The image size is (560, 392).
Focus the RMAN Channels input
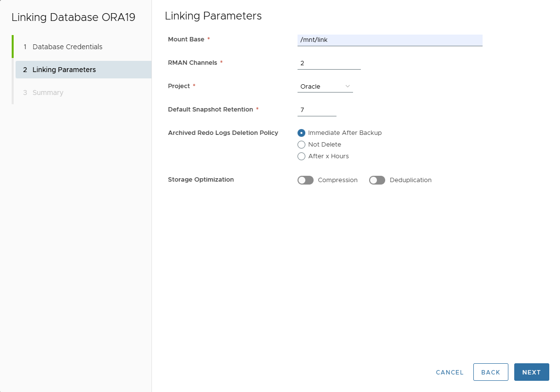(329, 63)
